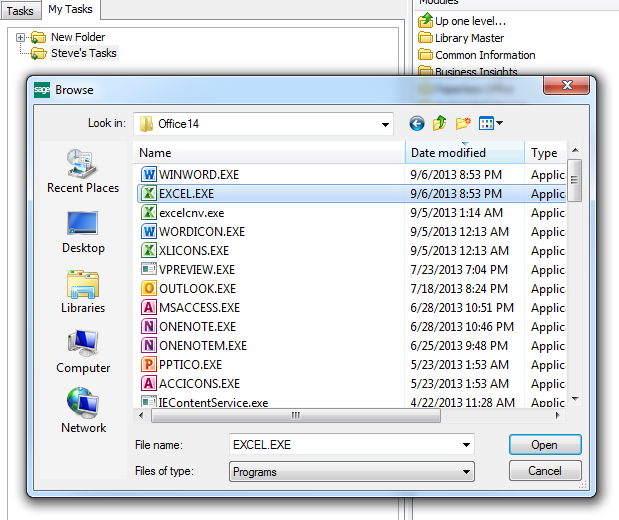
Task: Click the MSACCESS.EXE date 6/28/2013 10:51 PM
Action: coord(462,308)
